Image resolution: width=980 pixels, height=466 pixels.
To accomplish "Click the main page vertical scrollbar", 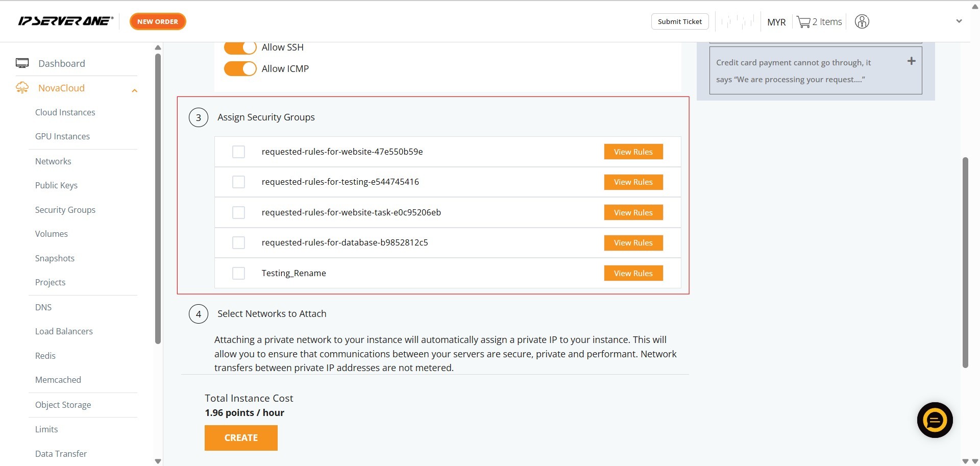I will click(965, 262).
